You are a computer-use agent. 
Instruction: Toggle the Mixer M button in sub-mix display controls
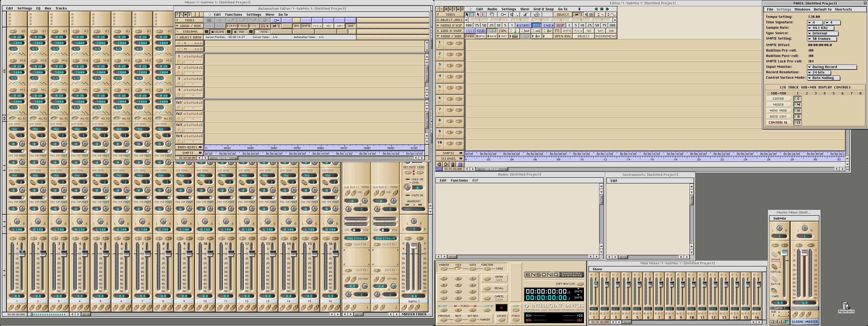coord(797,105)
